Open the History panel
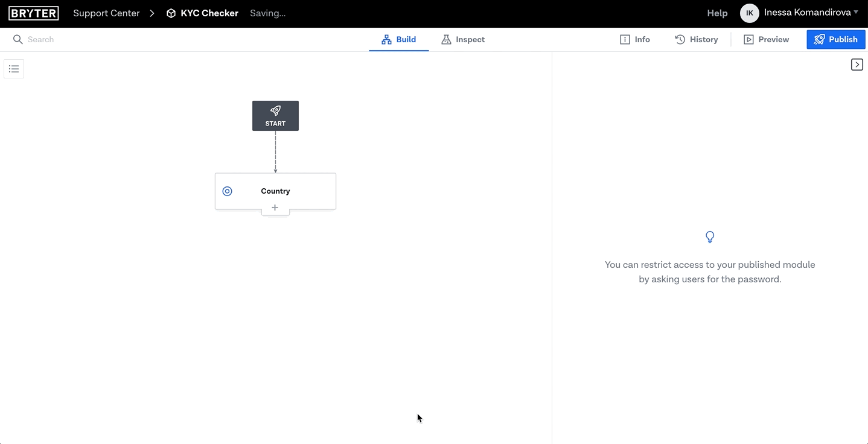This screenshot has height=444, width=868. [x=696, y=40]
